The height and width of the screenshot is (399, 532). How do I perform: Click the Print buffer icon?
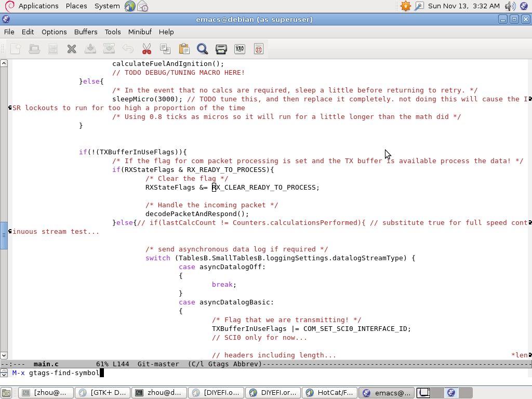click(221, 49)
